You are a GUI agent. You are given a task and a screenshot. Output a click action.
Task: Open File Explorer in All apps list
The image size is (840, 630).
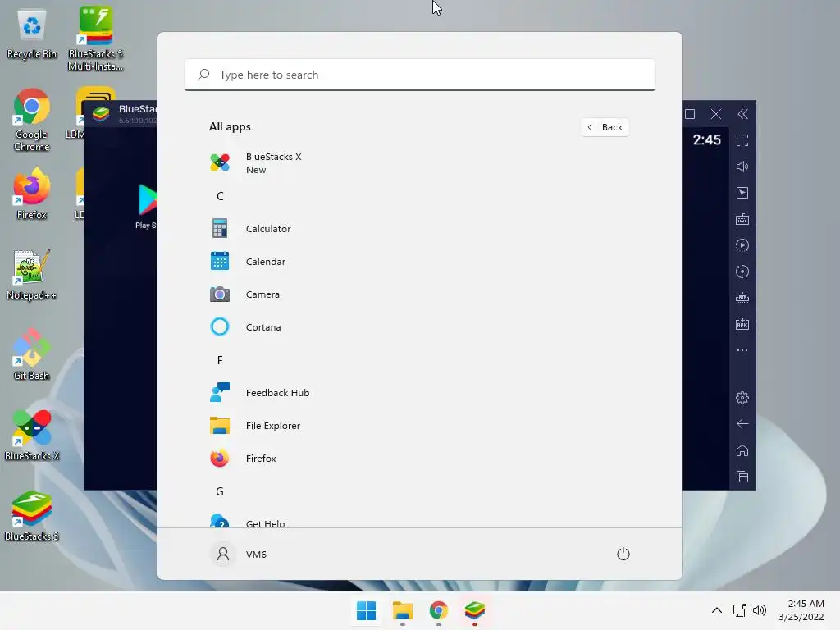tap(419, 426)
